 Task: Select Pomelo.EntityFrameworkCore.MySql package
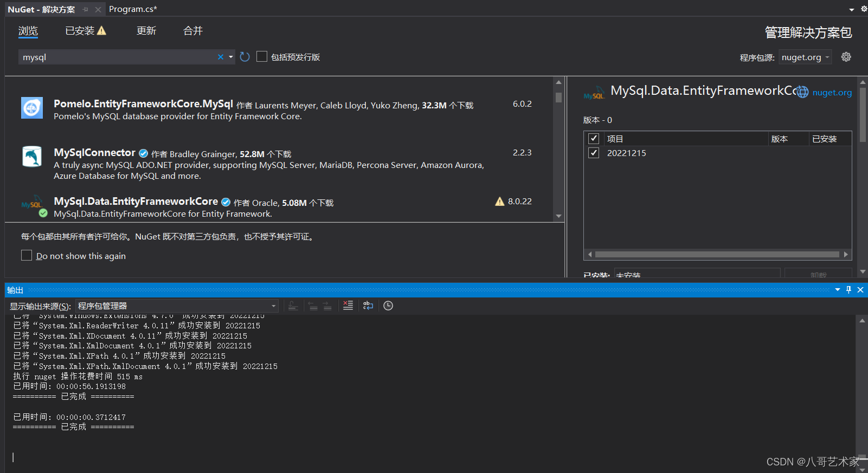click(143, 103)
